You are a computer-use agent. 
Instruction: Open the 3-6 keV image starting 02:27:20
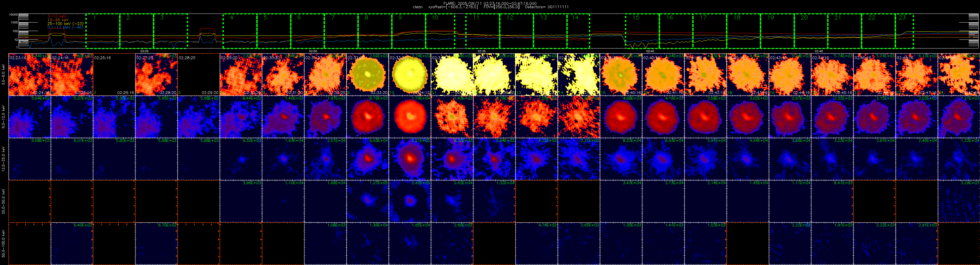pos(156,74)
